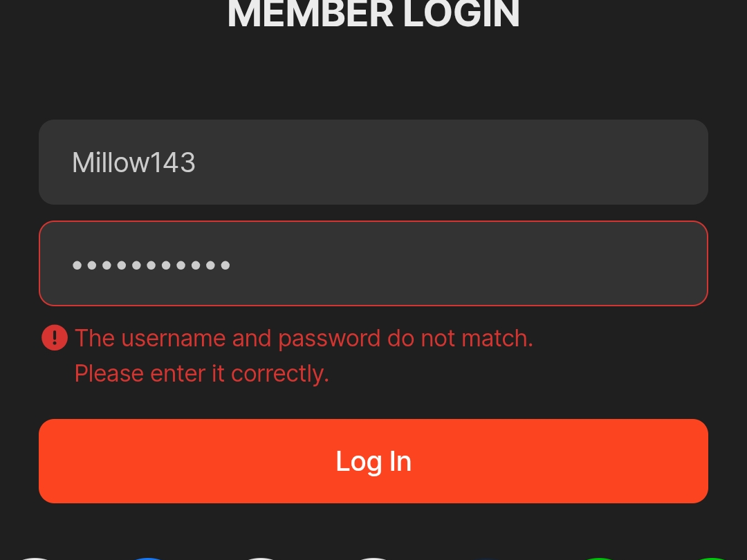Click the 'Please enter it correctly.' text
This screenshot has width=747, height=560.
tap(201, 373)
